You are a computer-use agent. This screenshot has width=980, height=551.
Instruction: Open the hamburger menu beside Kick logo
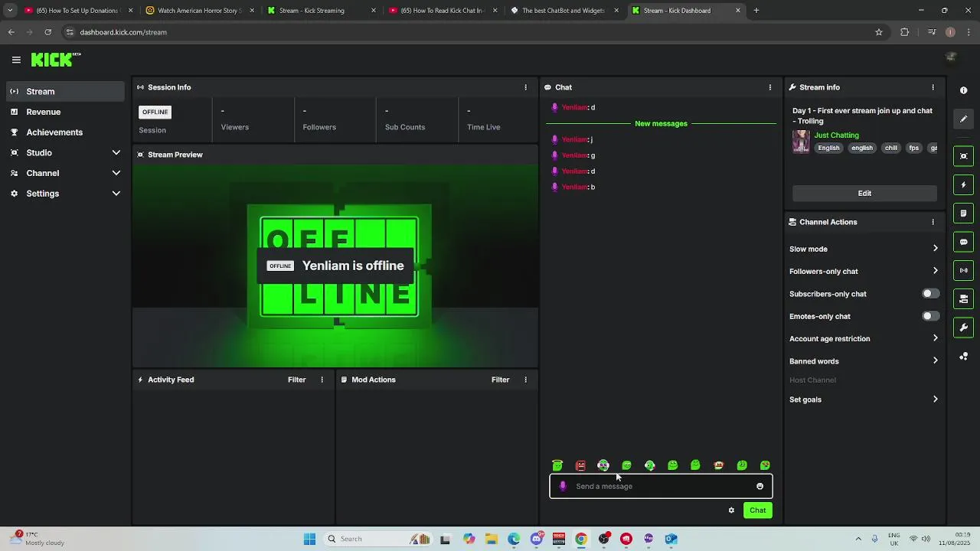click(16, 60)
